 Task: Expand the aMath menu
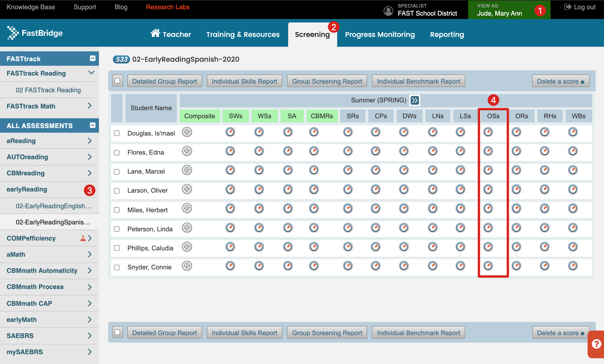point(90,254)
